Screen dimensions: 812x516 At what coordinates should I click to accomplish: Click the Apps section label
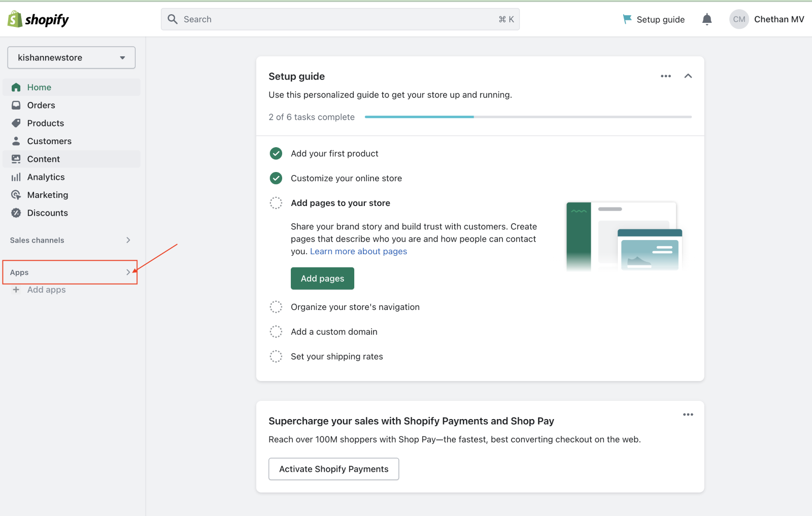(19, 272)
